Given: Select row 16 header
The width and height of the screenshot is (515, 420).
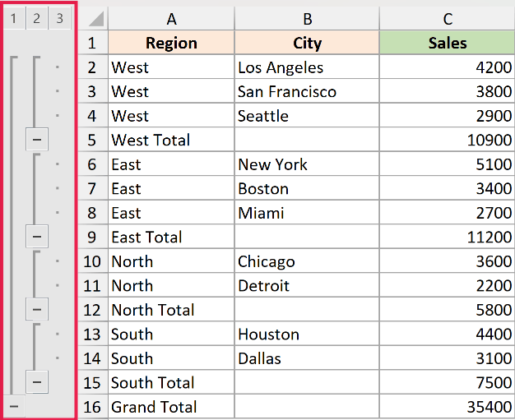Looking at the screenshot, I should click(93, 407).
